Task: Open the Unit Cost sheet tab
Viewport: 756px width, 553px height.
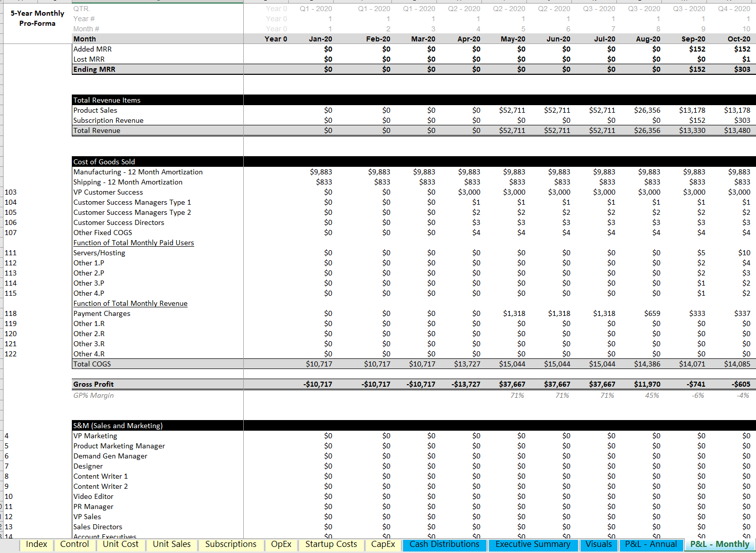Action: [120, 544]
